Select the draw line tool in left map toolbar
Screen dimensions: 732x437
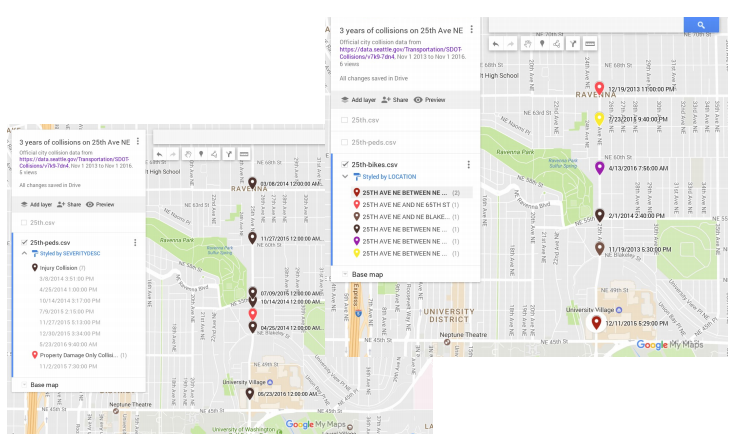(x=214, y=154)
